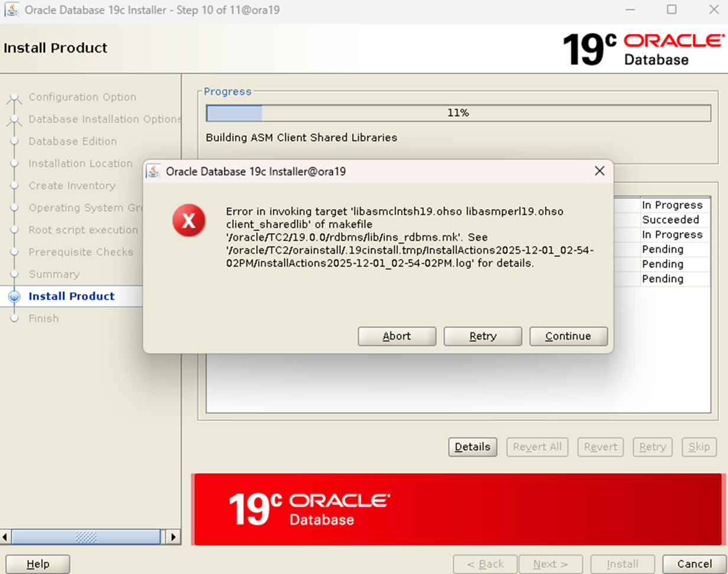The width and height of the screenshot is (728, 574).
Task: Select Database Installation Options step
Action: tap(105, 119)
